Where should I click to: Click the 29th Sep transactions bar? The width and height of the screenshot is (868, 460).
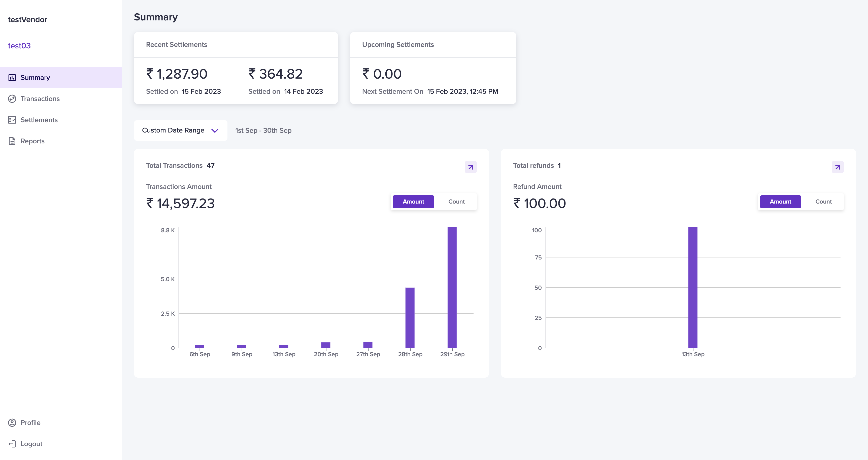(452, 287)
